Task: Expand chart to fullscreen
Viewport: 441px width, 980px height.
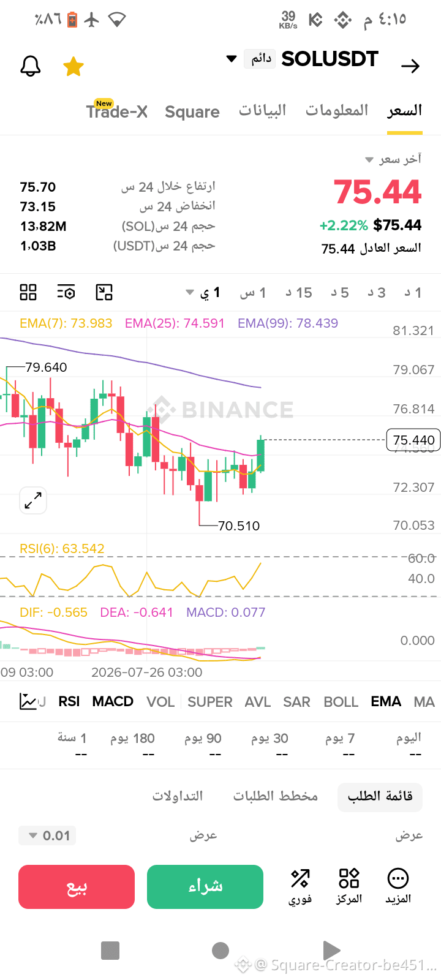Action: click(33, 500)
